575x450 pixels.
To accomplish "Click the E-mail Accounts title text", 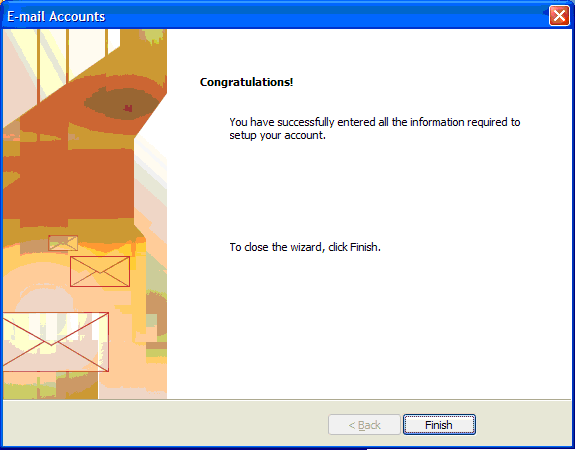I will click(x=56, y=17).
